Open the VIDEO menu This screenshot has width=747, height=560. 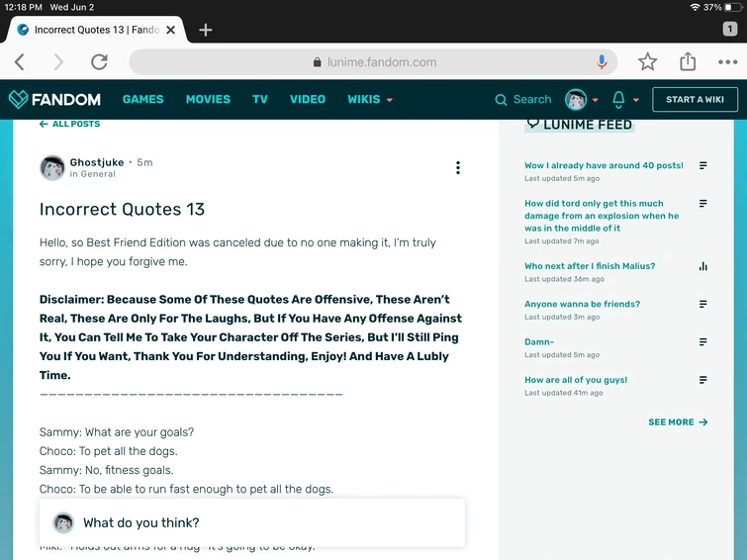tap(308, 99)
